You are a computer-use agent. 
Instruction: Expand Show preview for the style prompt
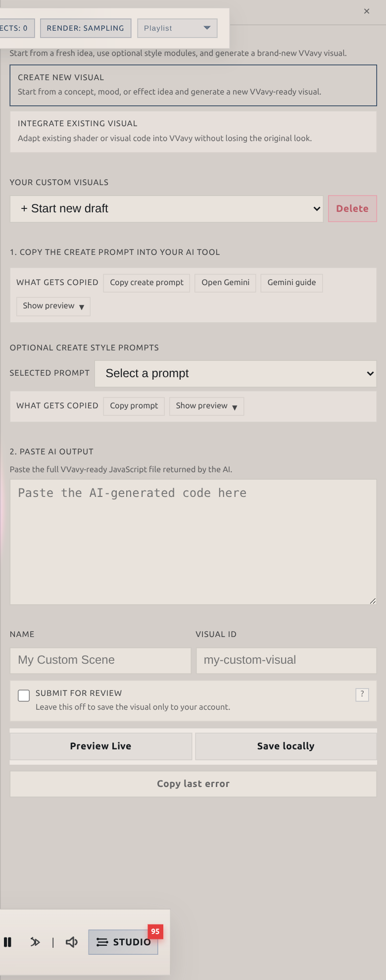click(x=206, y=406)
